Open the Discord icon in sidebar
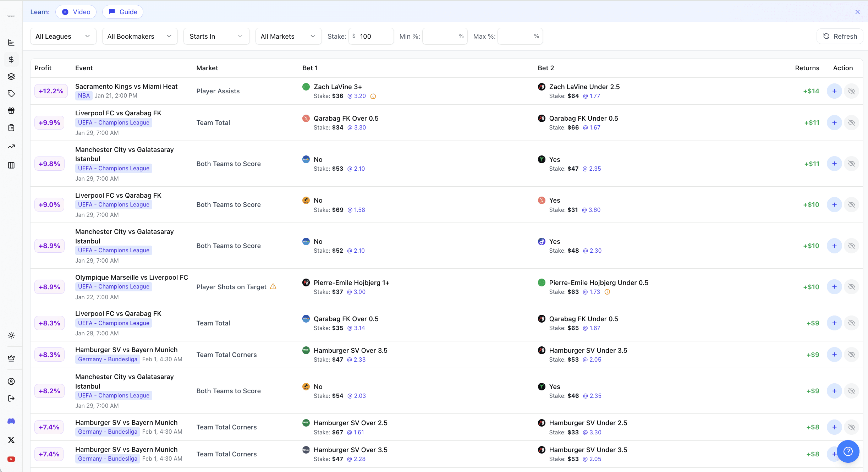Viewport: 868px width, 472px height. pos(11,421)
